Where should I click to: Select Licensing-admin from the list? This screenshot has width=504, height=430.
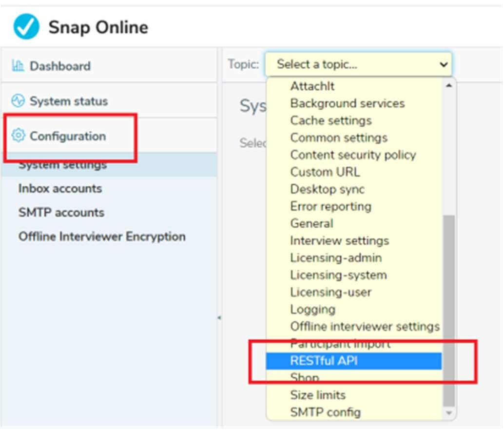[336, 258]
